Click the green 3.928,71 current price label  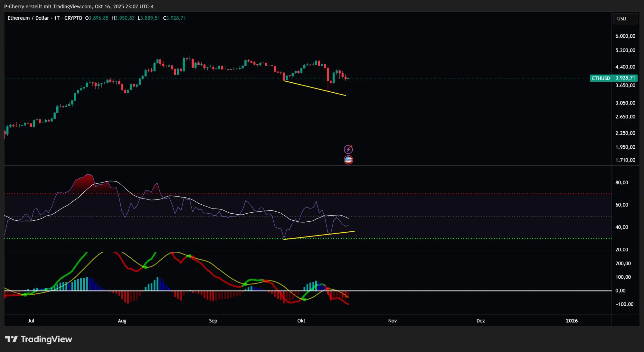(x=625, y=78)
